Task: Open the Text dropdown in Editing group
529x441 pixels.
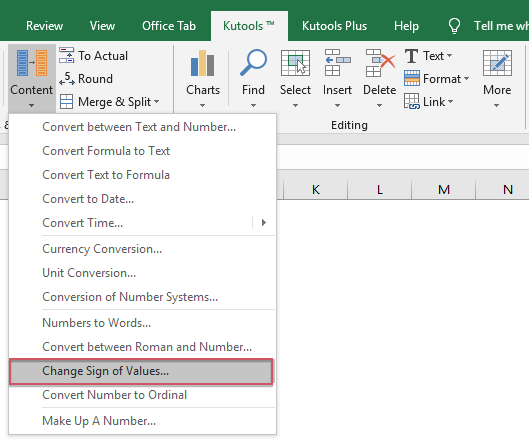Action: click(x=449, y=56)
